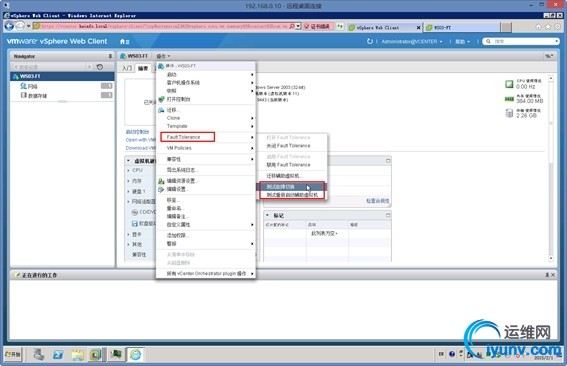Image resolution: width=567 pixels, height=366 pixels.
Task: Select 关闭 Fault Tolerance in the submenu
Action: coord(292,146)
